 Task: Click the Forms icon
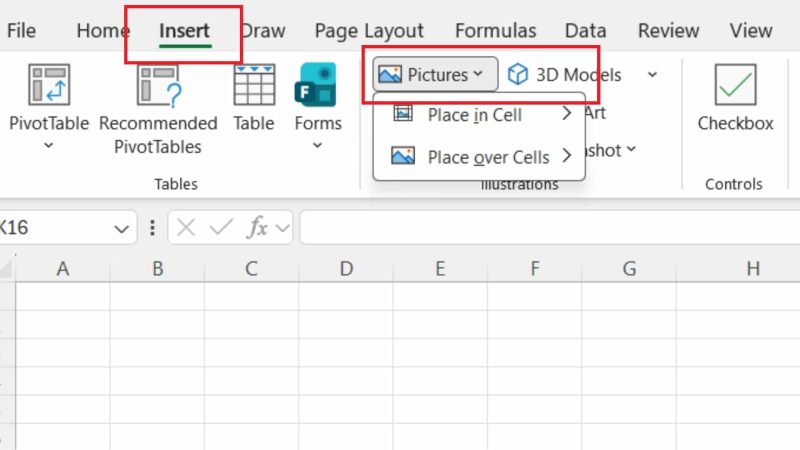[316, 85]
